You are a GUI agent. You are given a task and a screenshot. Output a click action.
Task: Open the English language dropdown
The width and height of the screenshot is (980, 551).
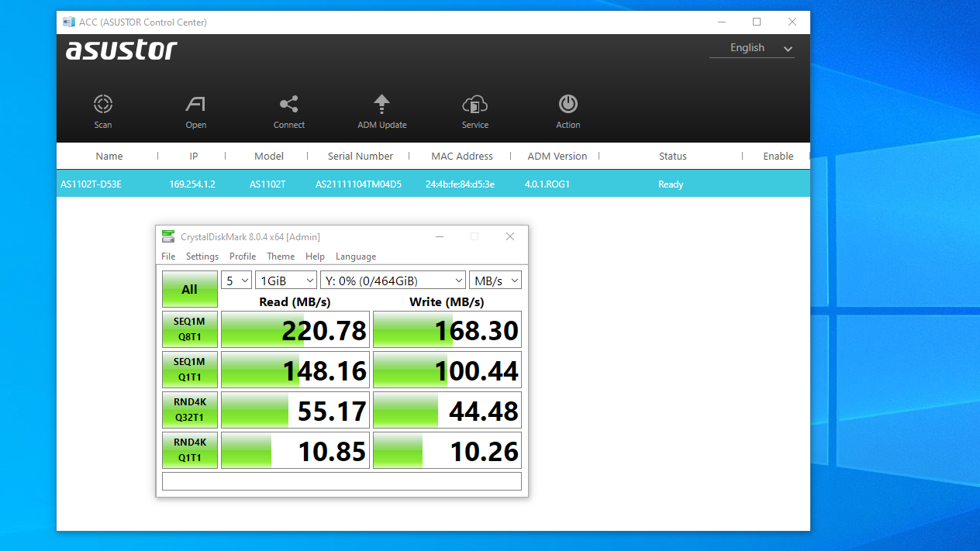[752, 48]
